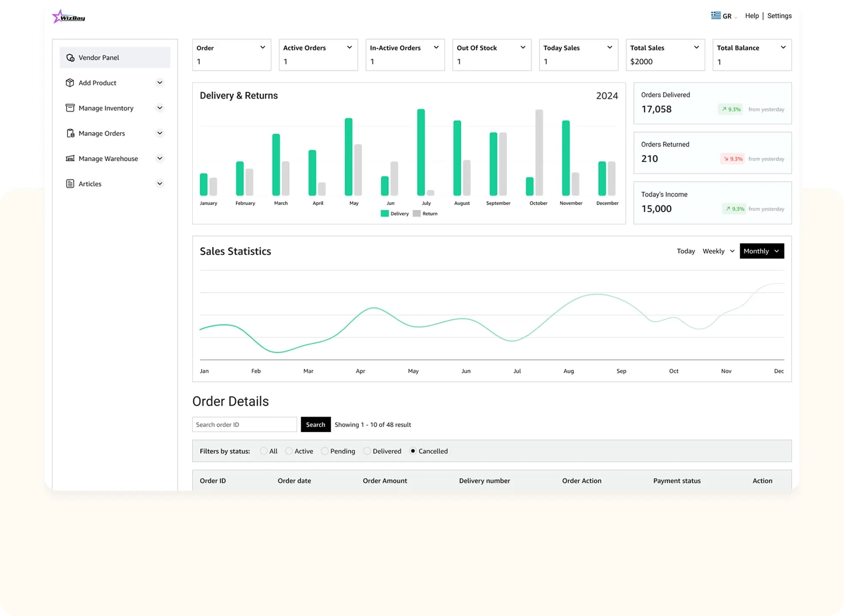Select the All status filter
Image resolution: width=844 pixels, height=616 pixels.
point(264,451)
